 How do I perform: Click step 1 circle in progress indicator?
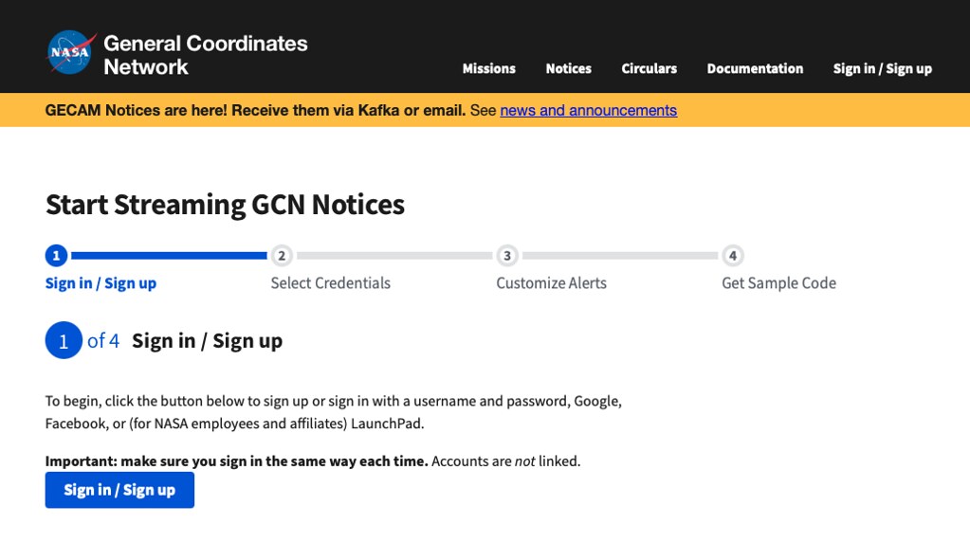(x=56, y=255)
